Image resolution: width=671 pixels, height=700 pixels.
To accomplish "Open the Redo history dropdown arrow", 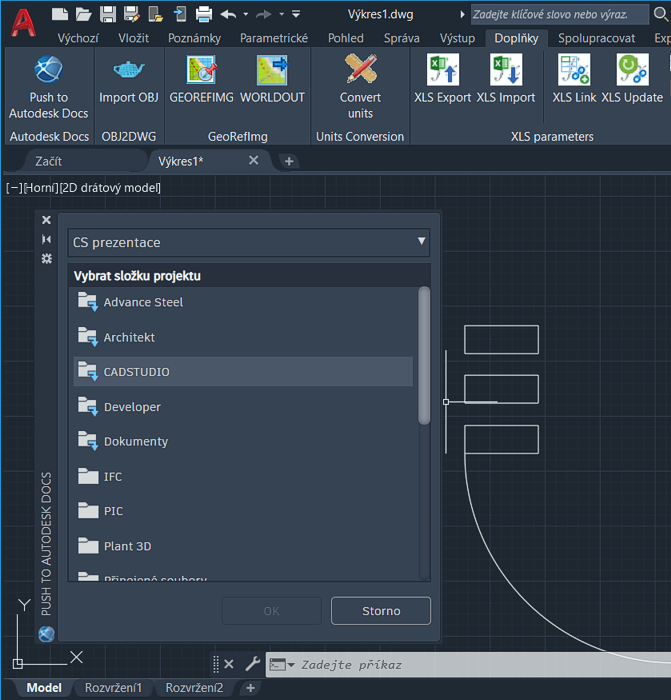I will coord(281,14).
